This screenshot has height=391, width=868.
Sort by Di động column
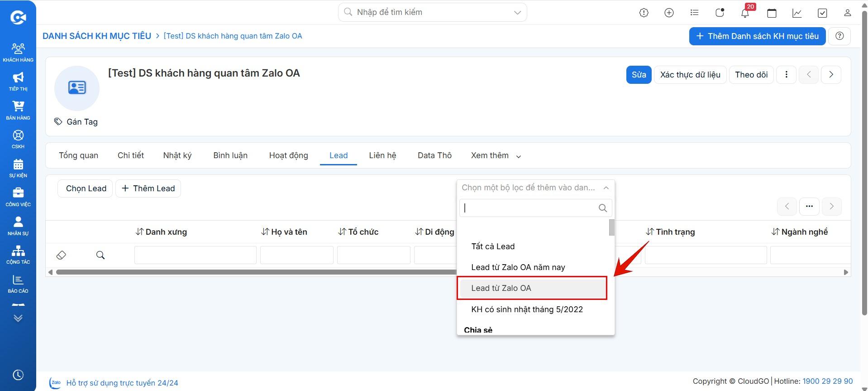(x=435, y=232)
